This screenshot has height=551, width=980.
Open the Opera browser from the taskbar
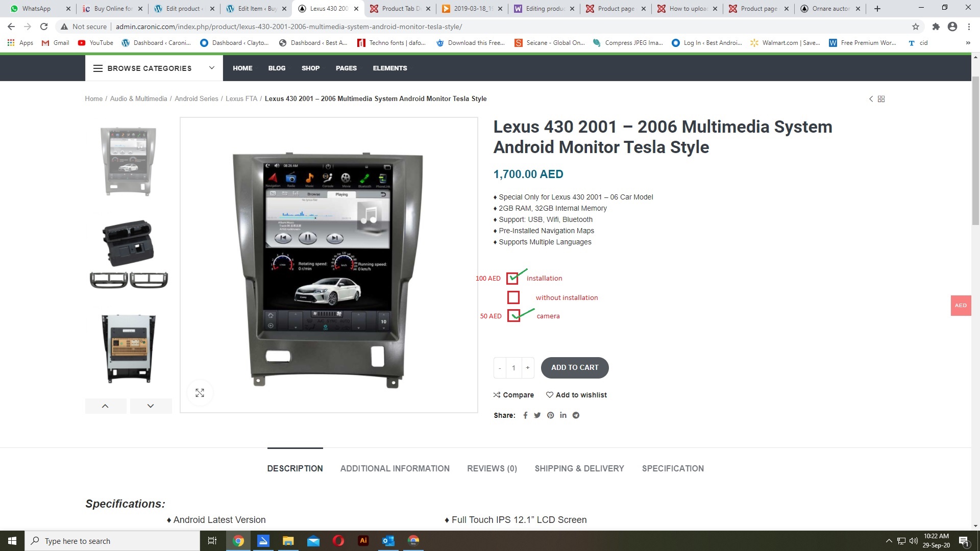click(x=338, y=541)
